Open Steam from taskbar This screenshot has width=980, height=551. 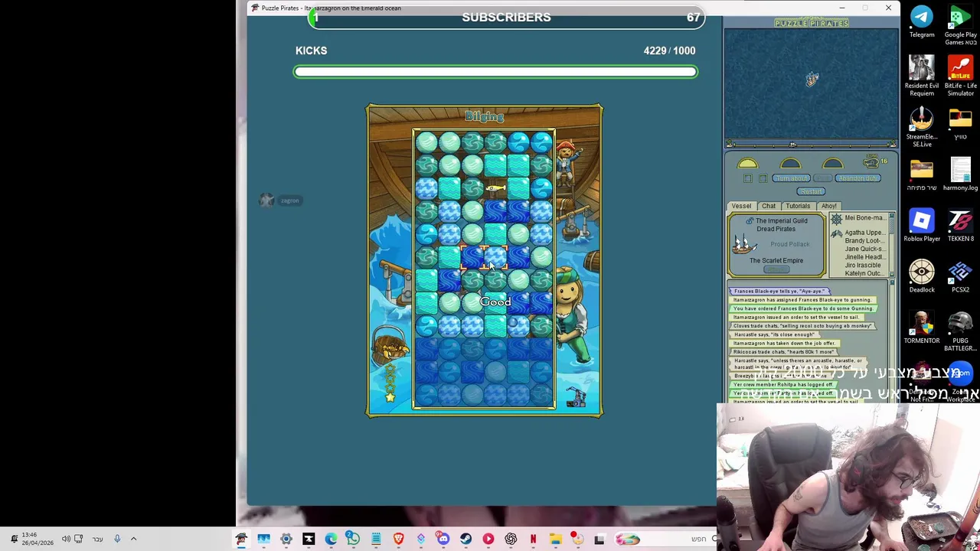[x=465, y=539]
